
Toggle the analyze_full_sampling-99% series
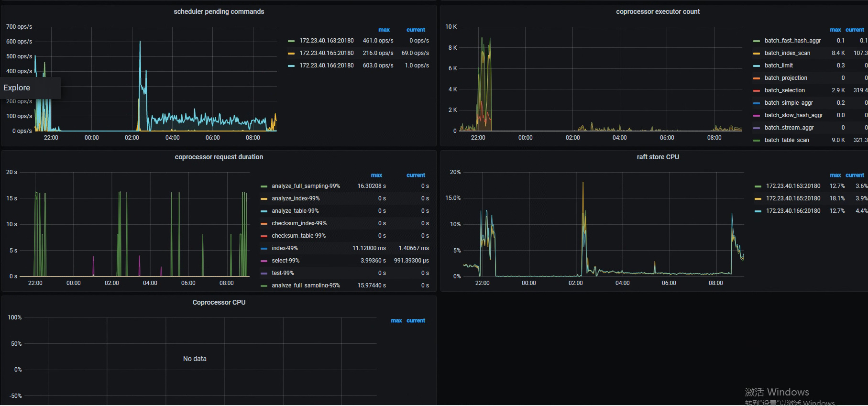click(x=306, y=186)
